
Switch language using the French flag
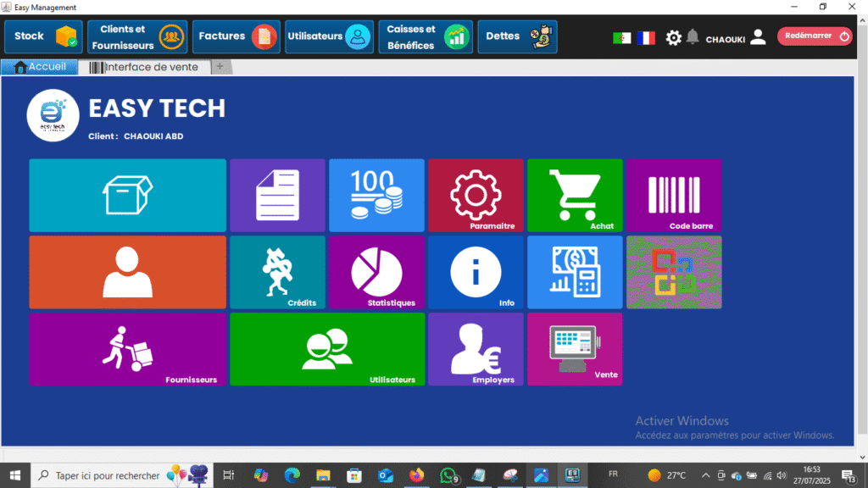(x=646, y=37)
